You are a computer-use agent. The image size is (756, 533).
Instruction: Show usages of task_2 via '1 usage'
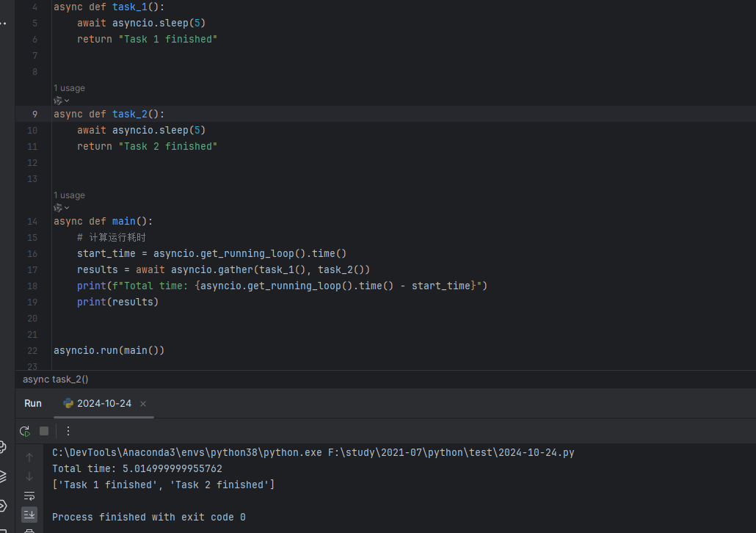coord(69,88)
